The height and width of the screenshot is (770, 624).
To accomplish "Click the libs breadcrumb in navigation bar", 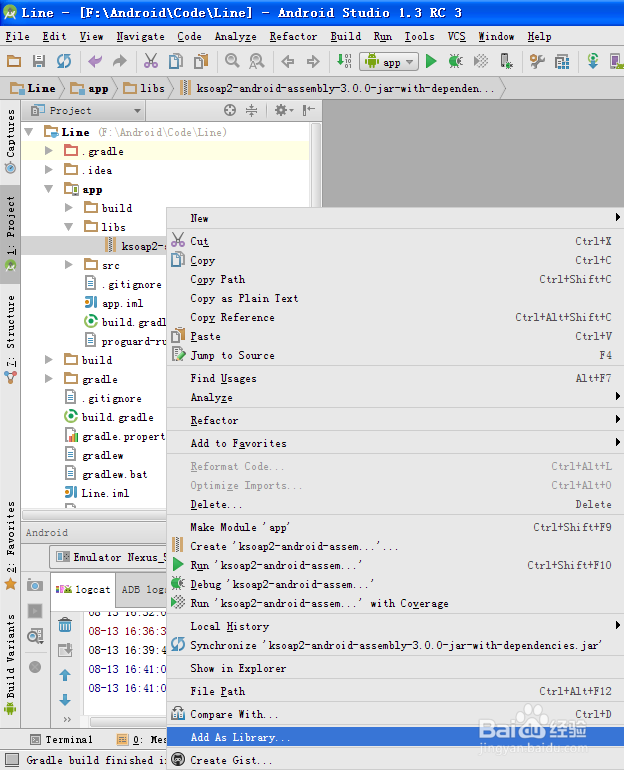I will click(x=144, y=88).
